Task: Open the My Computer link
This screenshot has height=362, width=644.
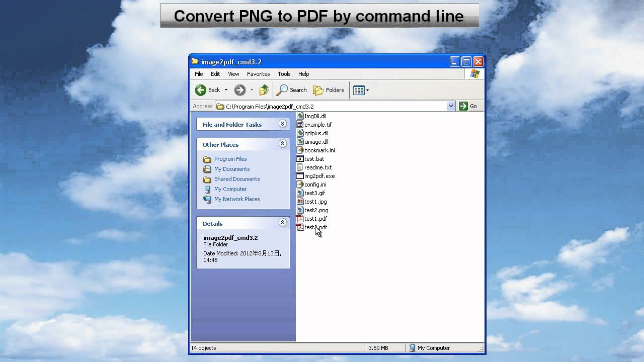Action: (x=230, y=189)
